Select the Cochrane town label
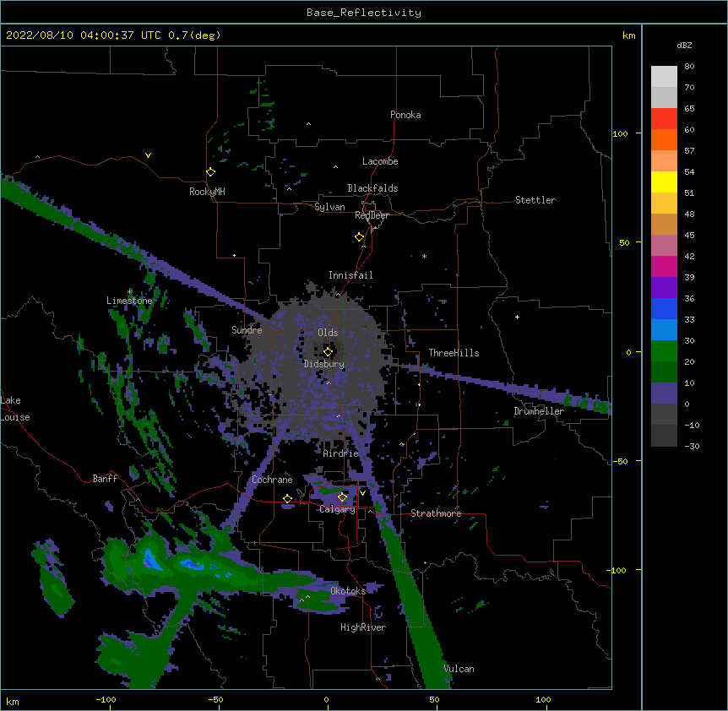Image resolution: width=728 pixels, height=711 pixels. click(x=272, y=480)
